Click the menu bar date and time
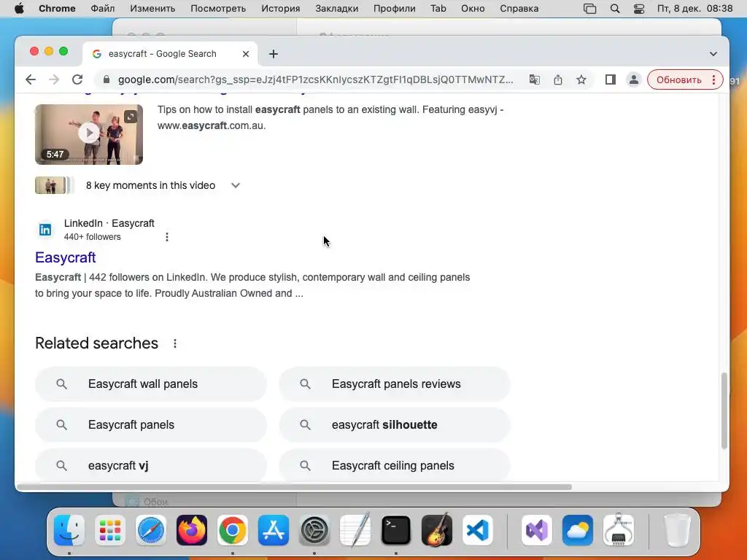The image size is (747, 560). pos(694,9)
